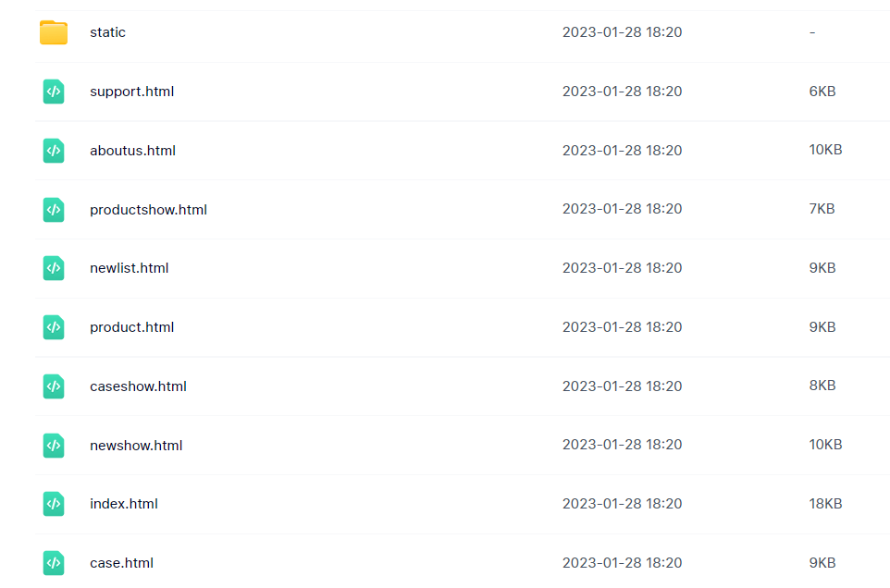Select the aboutus.html code file icon

(54, 151)
